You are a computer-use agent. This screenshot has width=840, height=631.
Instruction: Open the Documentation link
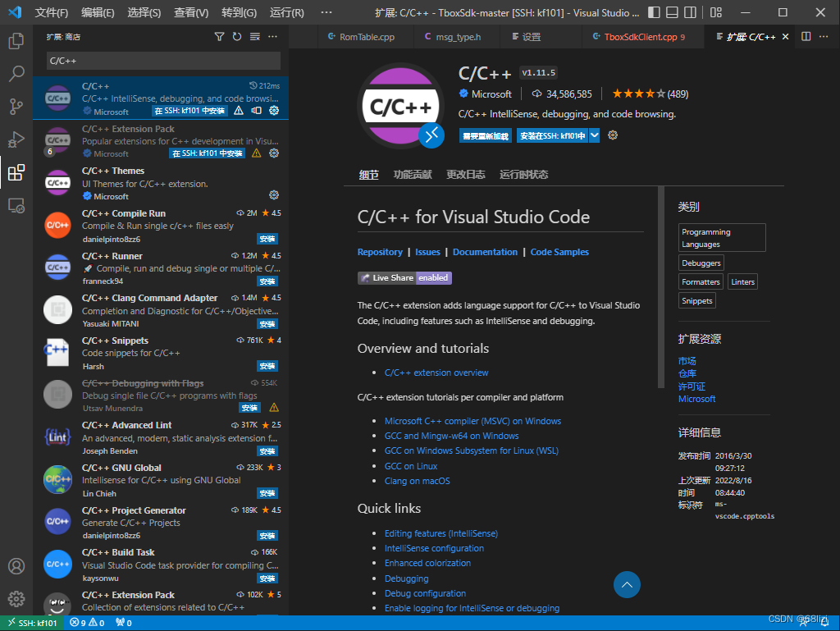tap(485, 252)
